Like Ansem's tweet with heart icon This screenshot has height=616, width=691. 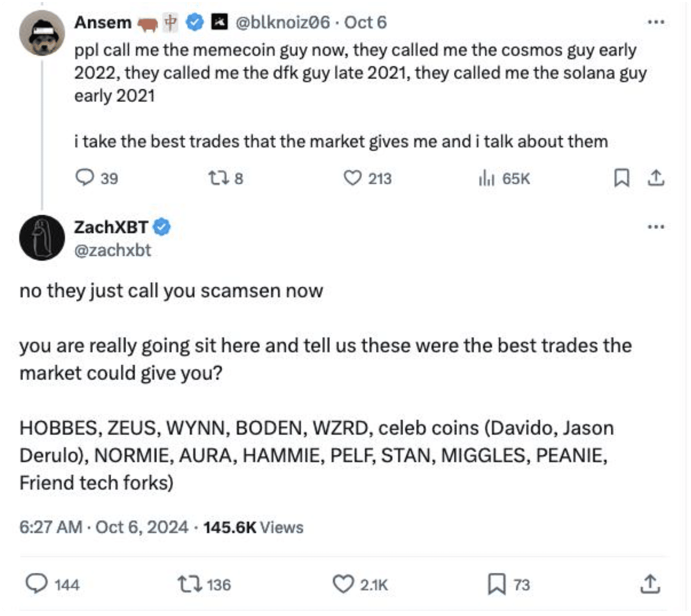353,178
